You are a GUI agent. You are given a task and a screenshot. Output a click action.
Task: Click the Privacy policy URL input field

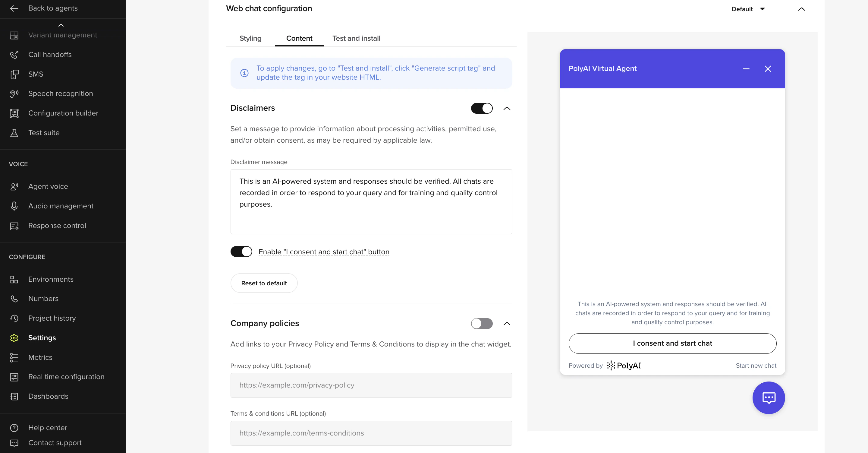tap(371, 385)
